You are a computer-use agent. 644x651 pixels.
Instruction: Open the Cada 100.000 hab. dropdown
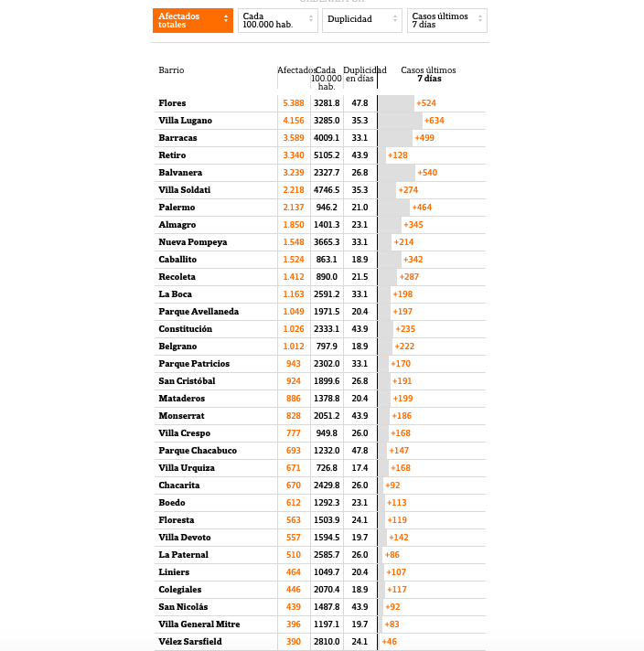coord(277,21)
